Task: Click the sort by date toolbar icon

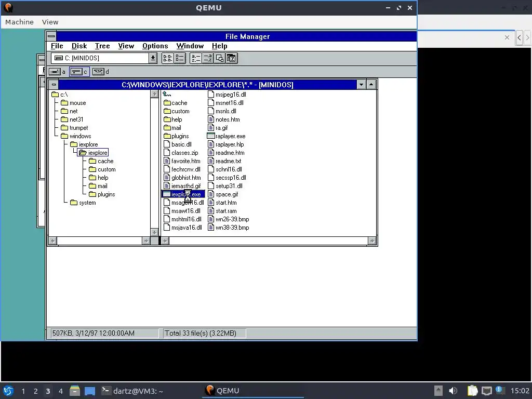Action: click(x=231, y=58)
